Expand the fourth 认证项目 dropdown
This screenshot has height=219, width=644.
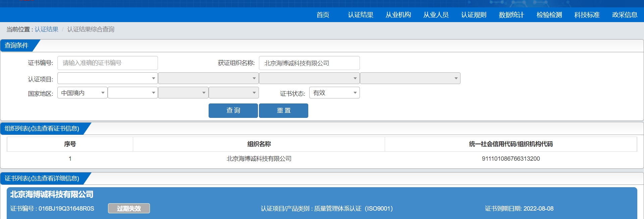coord(410,78)
